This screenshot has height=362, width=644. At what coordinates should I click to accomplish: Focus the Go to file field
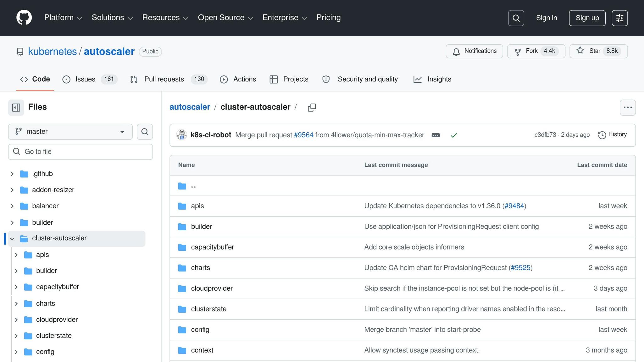click(80, 152)
